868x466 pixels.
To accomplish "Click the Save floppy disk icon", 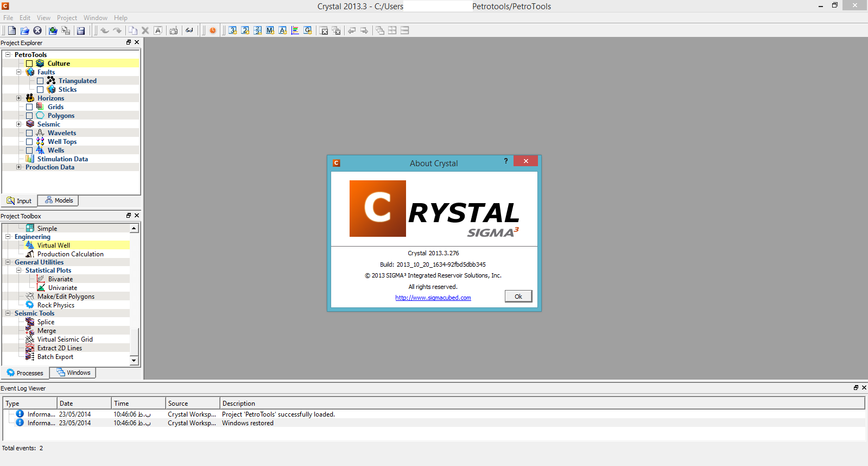I will tap(81, 30).
